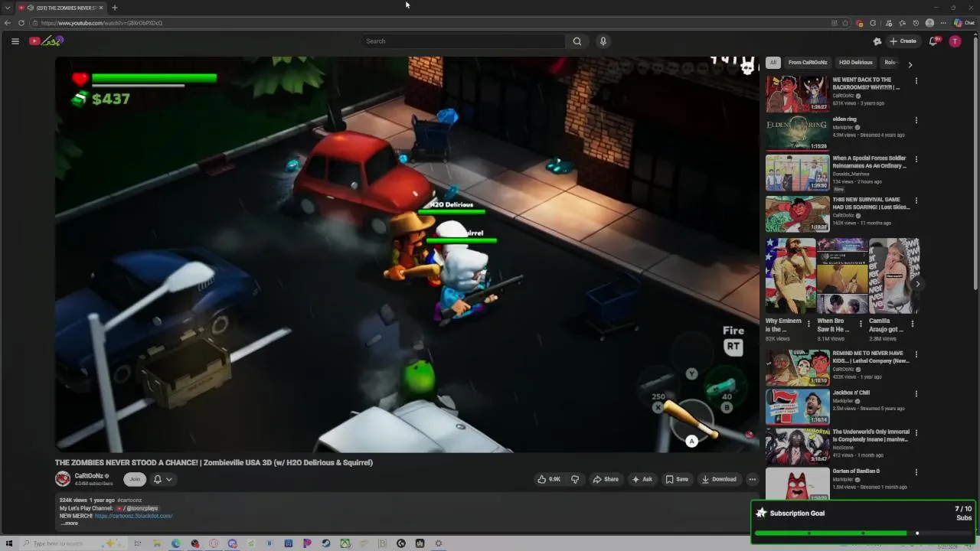Share the video
Screen dimensions: 980x551
(x=606, y=479)
